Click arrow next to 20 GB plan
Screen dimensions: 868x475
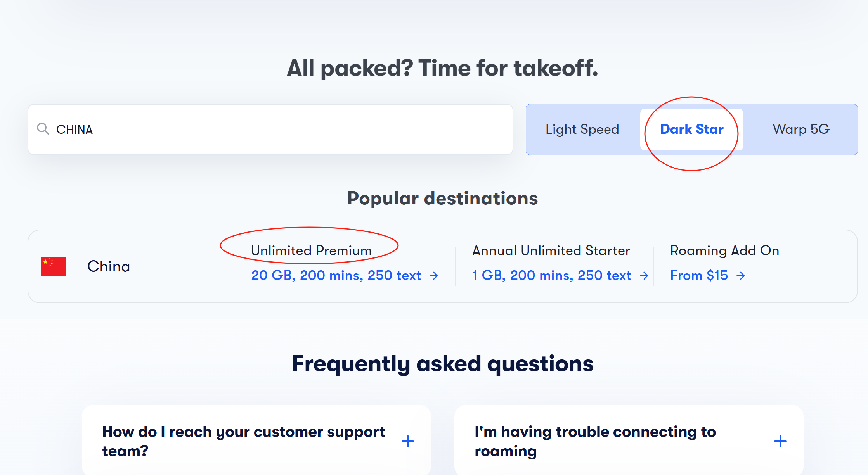click(434, 276)
